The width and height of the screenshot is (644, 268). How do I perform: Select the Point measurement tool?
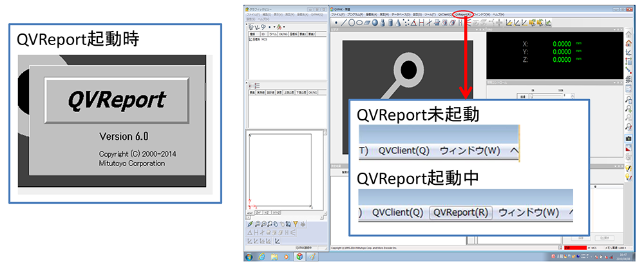[x=336, y=23]
